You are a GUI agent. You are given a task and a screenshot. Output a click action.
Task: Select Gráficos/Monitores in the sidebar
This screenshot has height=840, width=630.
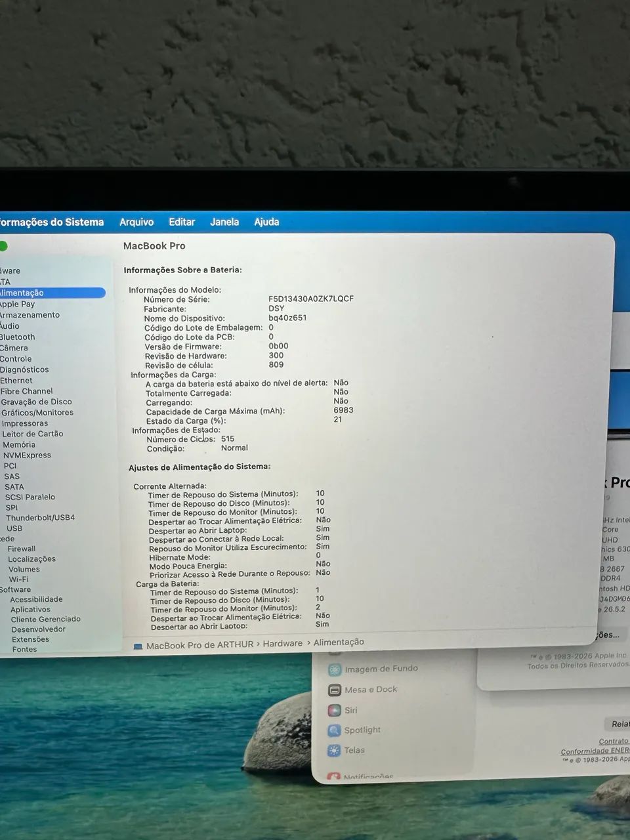[x=37, y=413]
